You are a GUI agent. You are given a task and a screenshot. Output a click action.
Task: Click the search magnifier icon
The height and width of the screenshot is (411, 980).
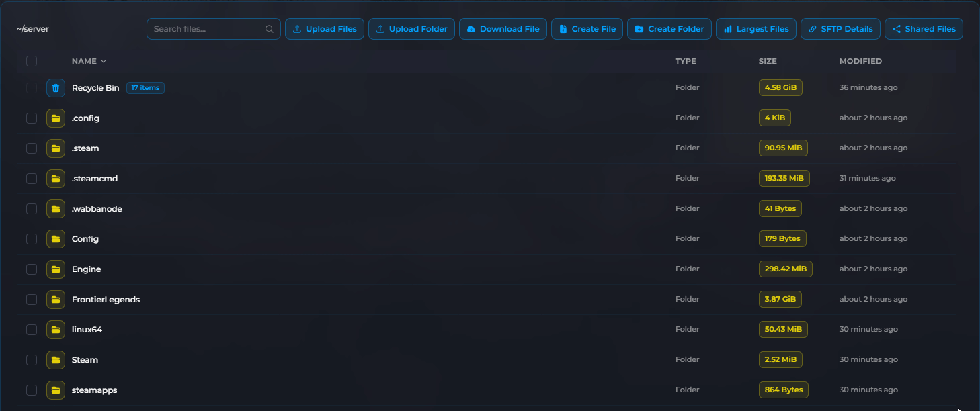point(270,29)
